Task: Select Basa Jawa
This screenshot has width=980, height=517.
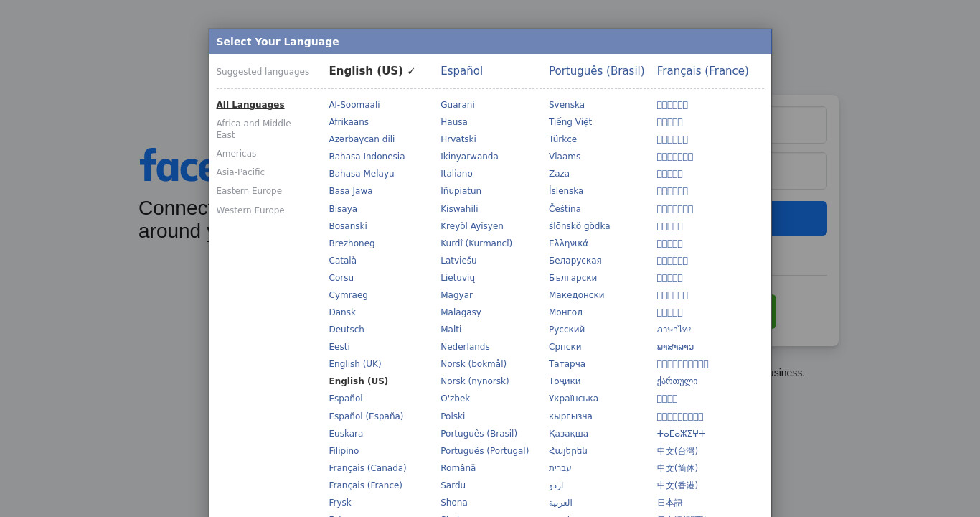Action: [x=351, y=191]
